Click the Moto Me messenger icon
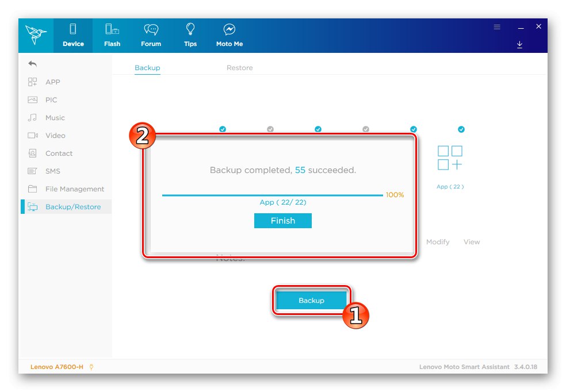This screenshot has width=566, height=392. coord(229,29)
